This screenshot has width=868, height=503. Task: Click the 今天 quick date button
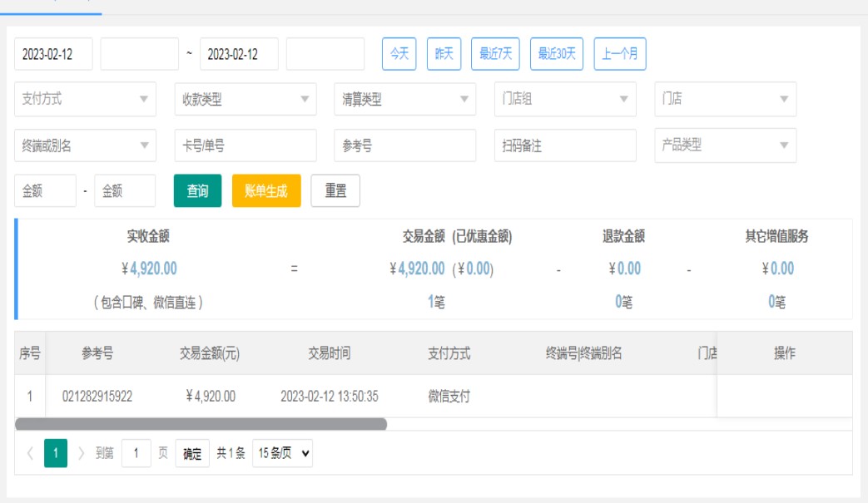[399, 54]
